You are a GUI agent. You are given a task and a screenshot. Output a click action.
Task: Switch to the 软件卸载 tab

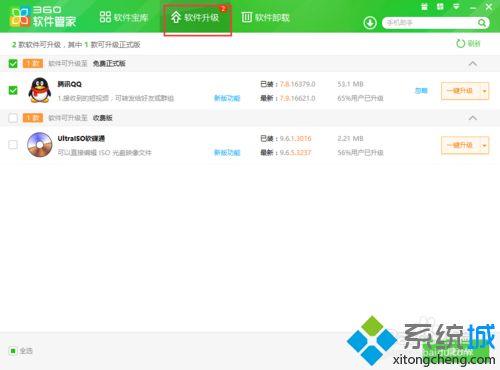pos(266,17)
